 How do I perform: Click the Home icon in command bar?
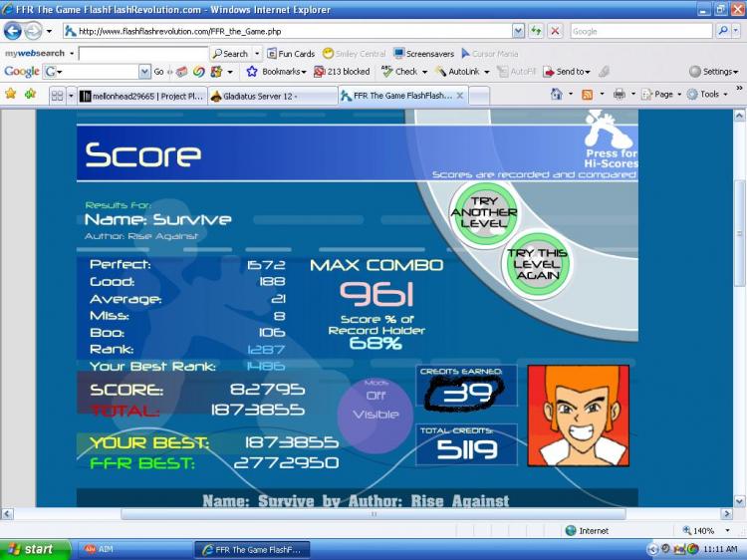[x=557, y=95]
